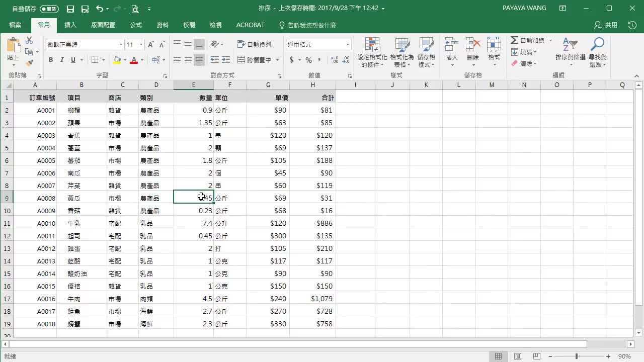The width and height of the screenshot is (644, 362).
Task: Click 跨欄置中 merge and center button
Action: 254,60
